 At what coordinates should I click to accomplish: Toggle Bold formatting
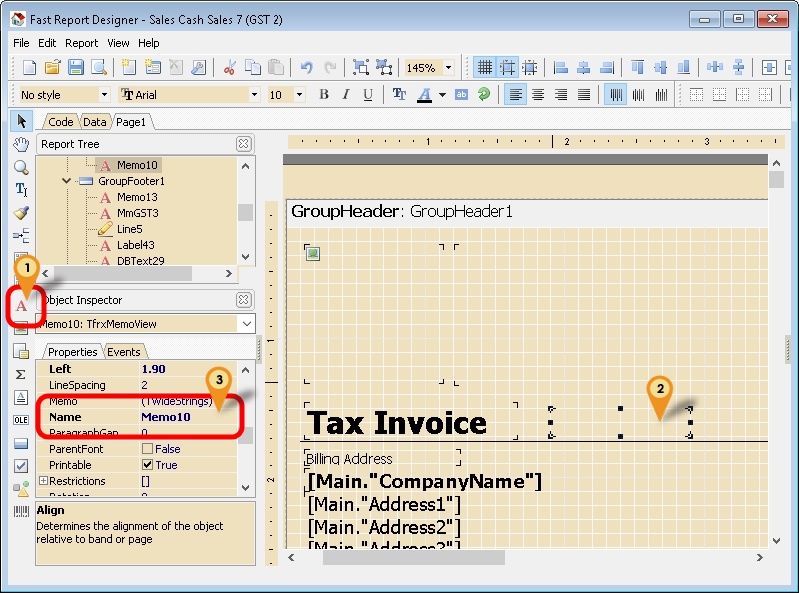pos(324,95)
